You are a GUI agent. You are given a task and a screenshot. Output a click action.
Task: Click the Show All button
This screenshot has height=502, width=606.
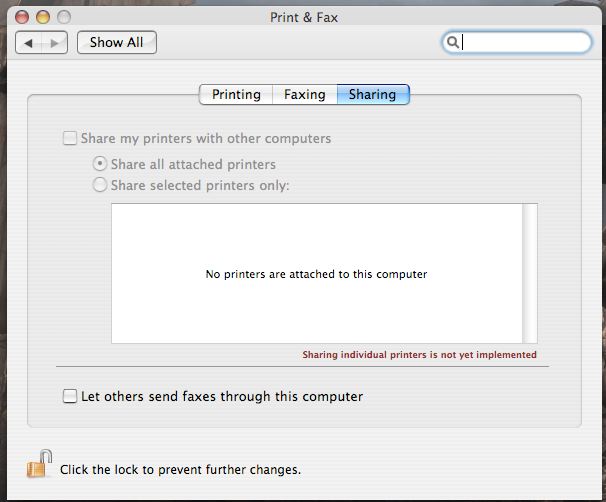(117, 43)
